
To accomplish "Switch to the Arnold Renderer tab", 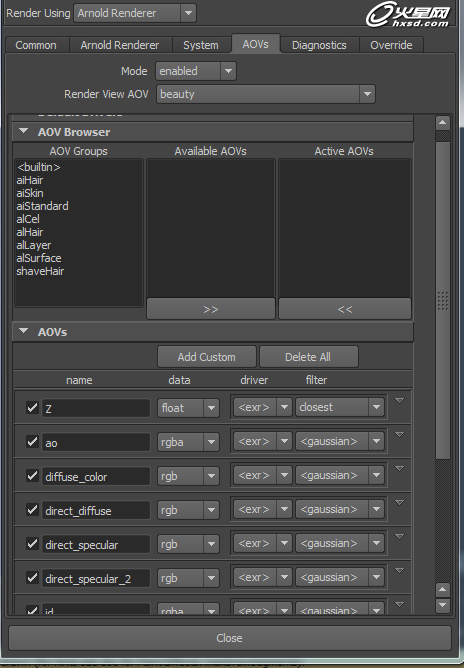I will tap(120, 45).
